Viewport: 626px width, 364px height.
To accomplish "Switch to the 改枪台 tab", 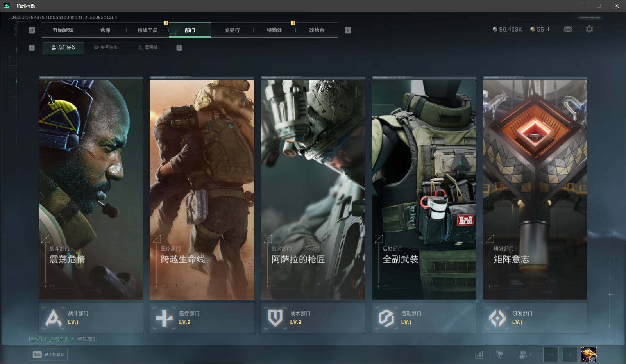I will click(x=317, y=30).
